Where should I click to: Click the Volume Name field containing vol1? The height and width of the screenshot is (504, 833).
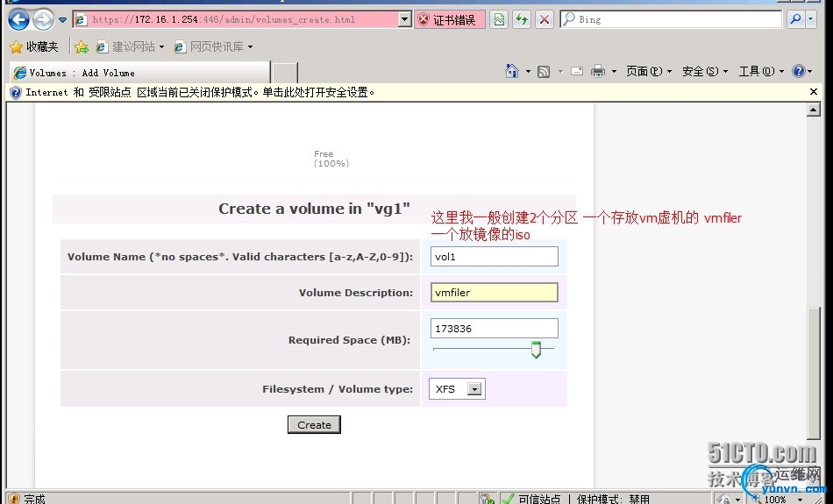point(494,257)
